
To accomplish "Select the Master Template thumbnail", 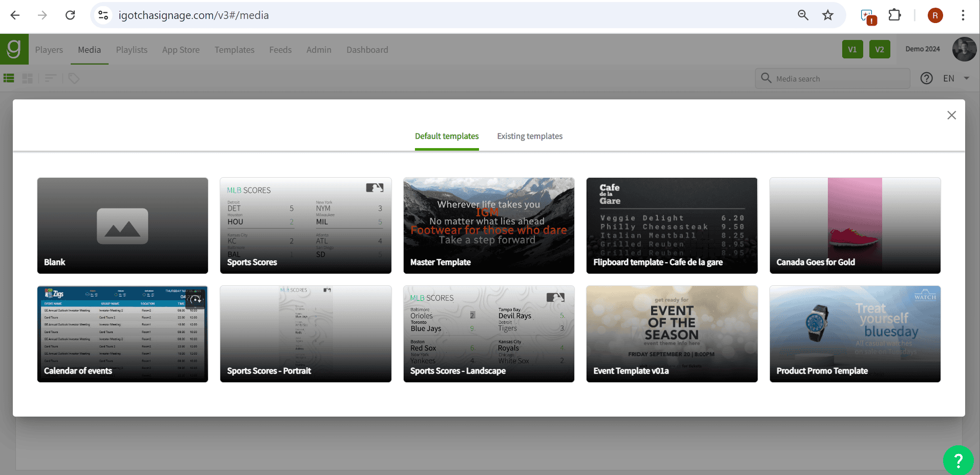I will pyautogui.click(x=489, y=225).
